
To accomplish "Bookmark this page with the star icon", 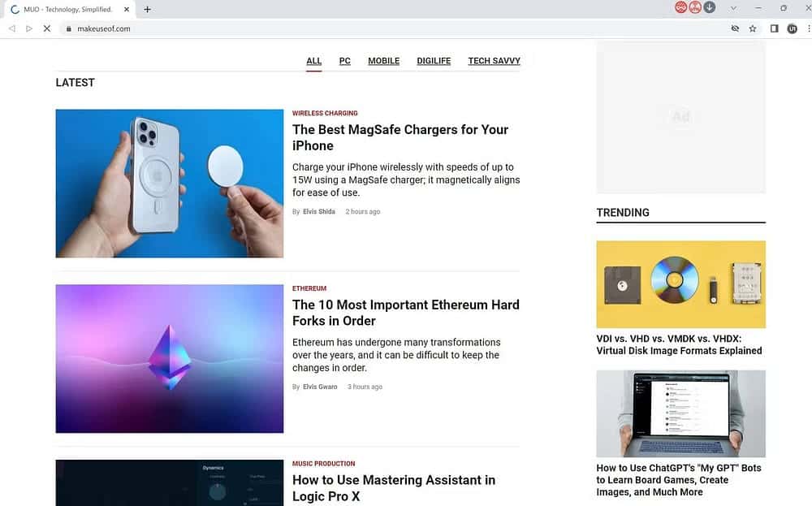I will [753, 28].
